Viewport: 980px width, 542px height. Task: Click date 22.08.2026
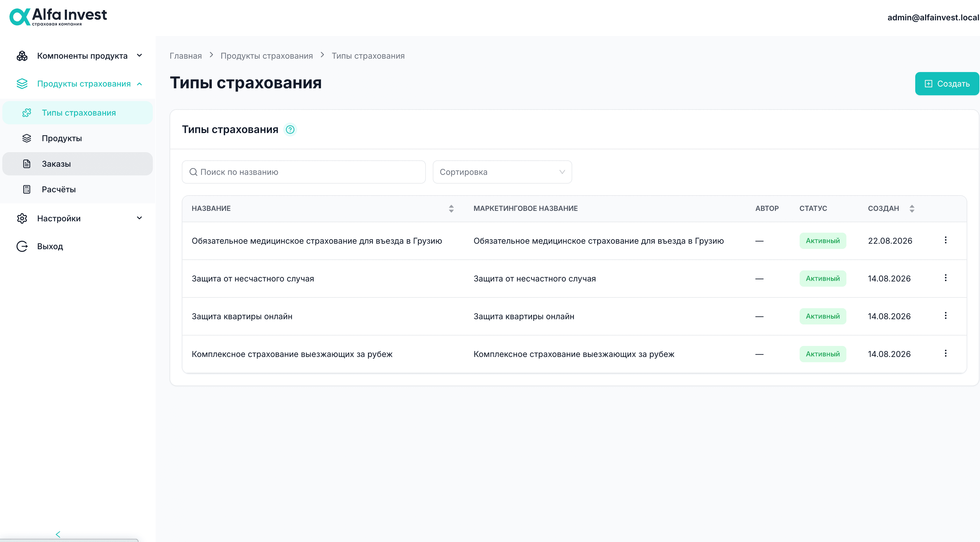coord(890,241)
